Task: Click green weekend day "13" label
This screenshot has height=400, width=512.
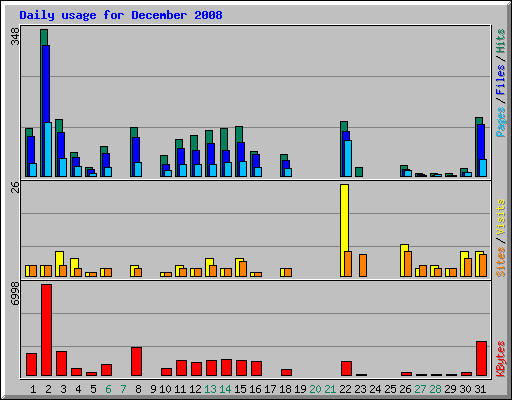Action: (x=210, y=389)
